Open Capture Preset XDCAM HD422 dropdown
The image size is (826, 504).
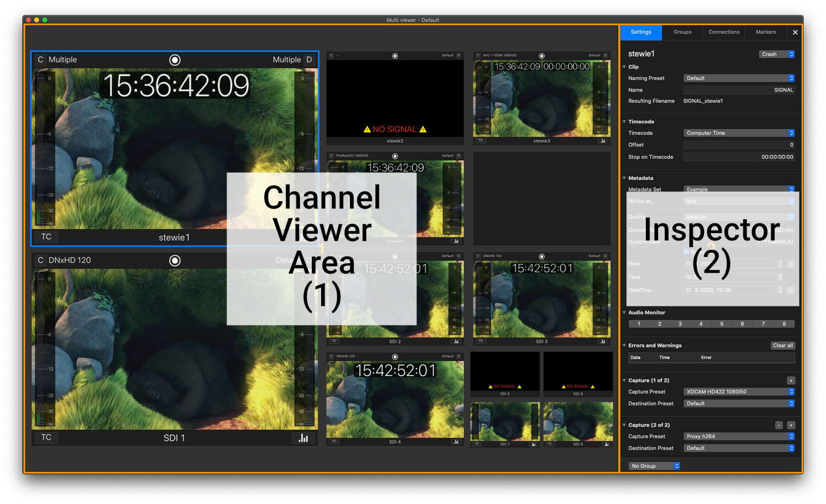click(x=739, y=392)
